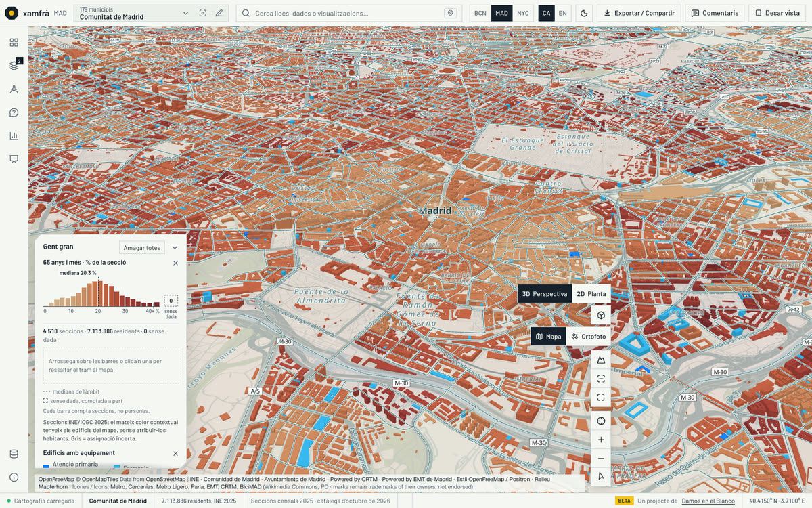The width and height of the screenshot is (812, 508).
Task: Click the Madrid city label on map
Action: point(435,211)
